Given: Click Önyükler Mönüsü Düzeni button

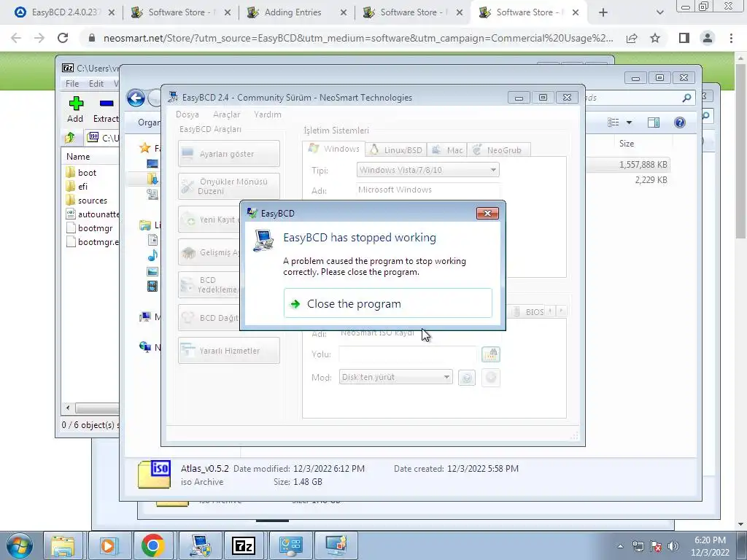Looking at the screenshot, I should (x=229, y=186).
